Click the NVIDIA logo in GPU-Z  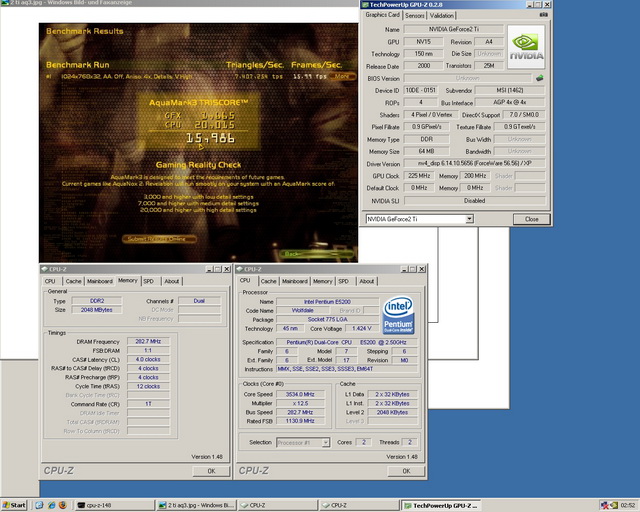point(526,47)
